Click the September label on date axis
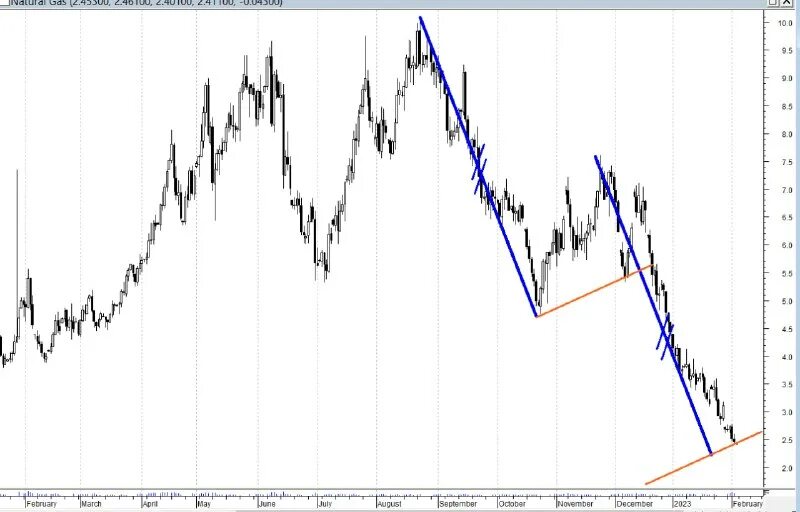Screen dimensions: 800x512 pyautogui.click(x=458, y=504)
